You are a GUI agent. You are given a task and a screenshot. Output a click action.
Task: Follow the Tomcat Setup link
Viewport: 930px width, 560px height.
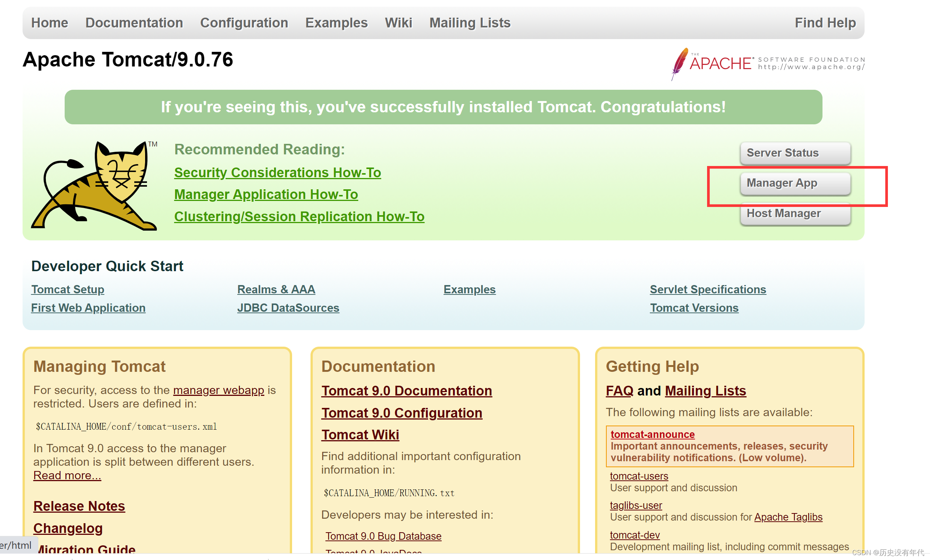pyautogui.click(x=68, y=290)
